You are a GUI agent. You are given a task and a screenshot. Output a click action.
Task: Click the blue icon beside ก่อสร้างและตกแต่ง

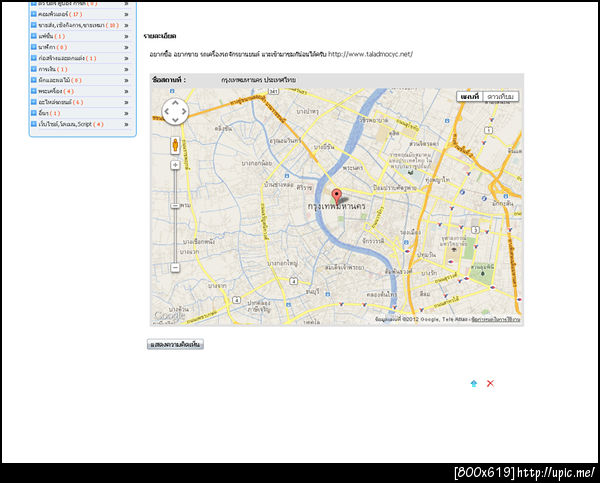pyautogui.click(x=34, y=58)
